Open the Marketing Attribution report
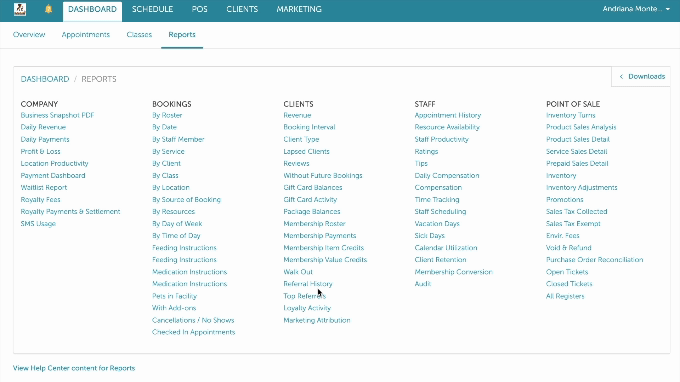This screenshot has height=382, width=680. click(317, 320)
